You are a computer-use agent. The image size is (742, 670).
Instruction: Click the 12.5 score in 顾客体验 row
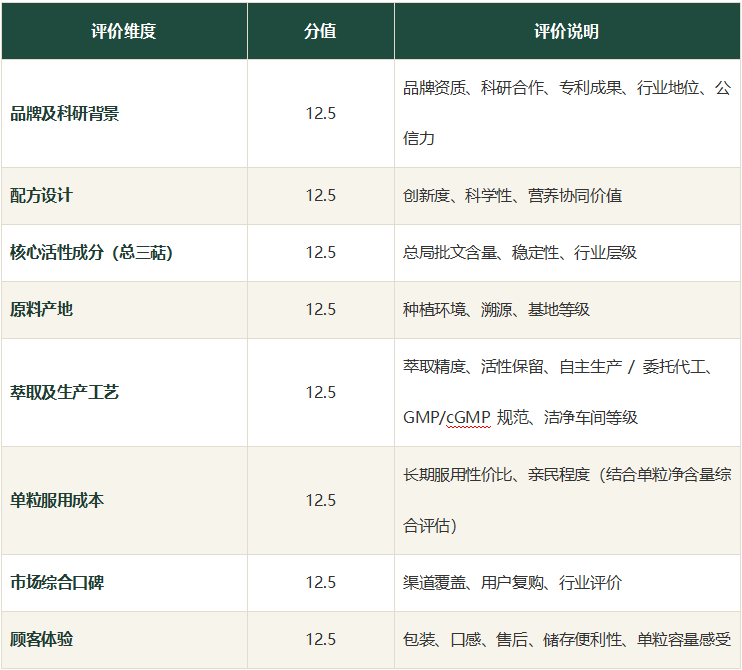[x=320, y=639]
